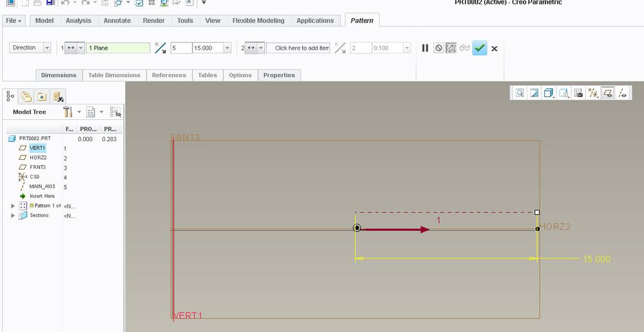Expand the Sections tree node
644x332 pixels.
(13, 215)
